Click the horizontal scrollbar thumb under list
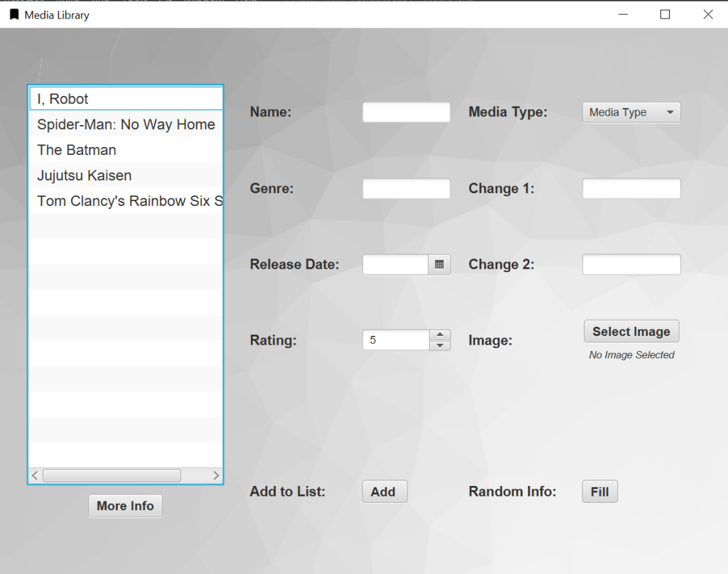Viewport: 728px width, 574px height. (112, 476)
